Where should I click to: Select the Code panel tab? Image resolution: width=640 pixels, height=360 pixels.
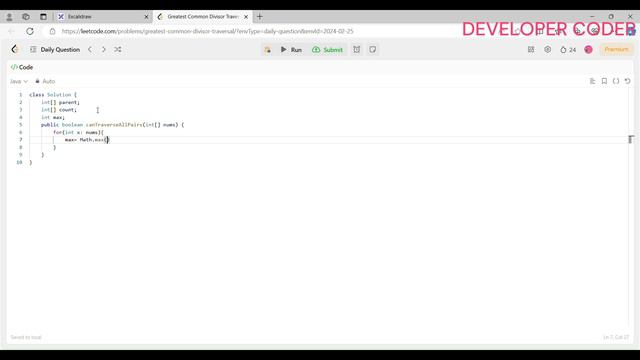(22, 67)
